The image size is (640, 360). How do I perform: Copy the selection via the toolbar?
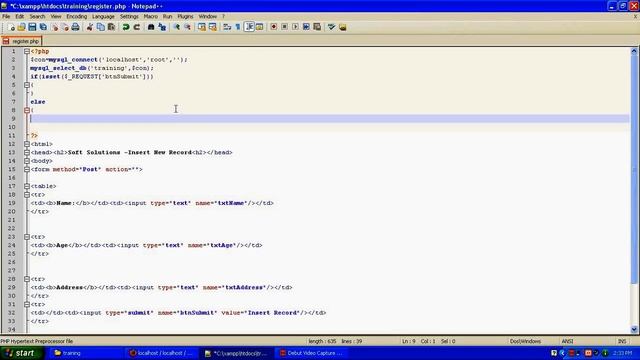coord(100,27)
